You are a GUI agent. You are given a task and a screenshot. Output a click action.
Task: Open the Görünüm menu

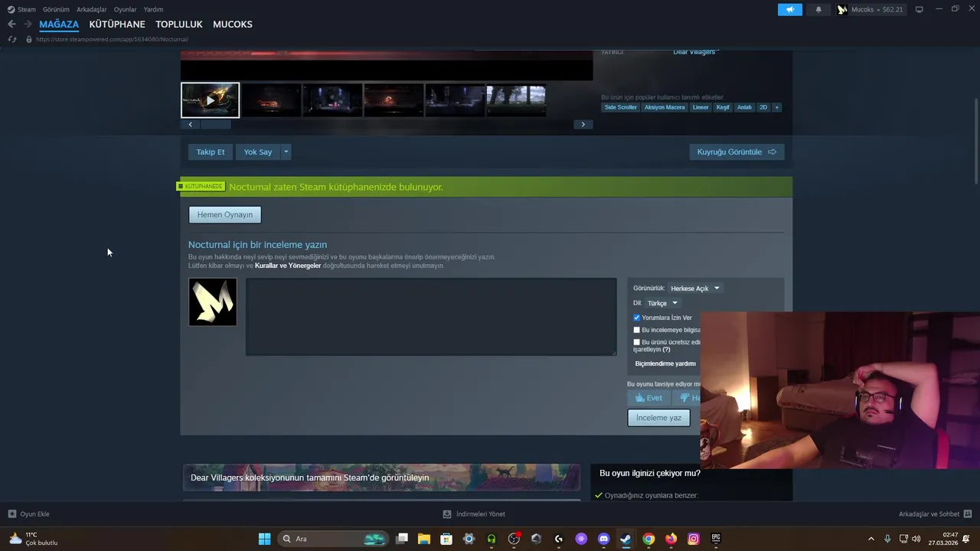56,9
